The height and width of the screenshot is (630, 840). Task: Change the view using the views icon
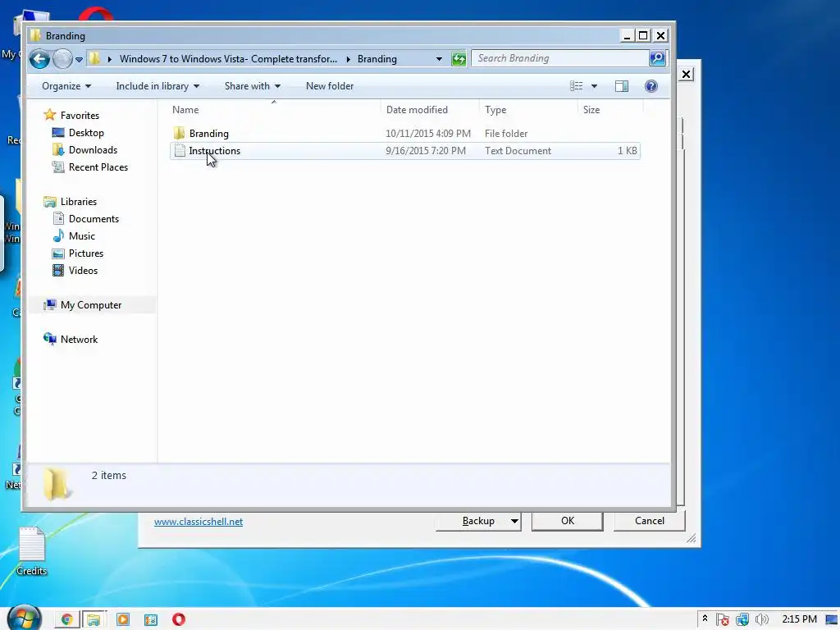click(x=577, y=86)
